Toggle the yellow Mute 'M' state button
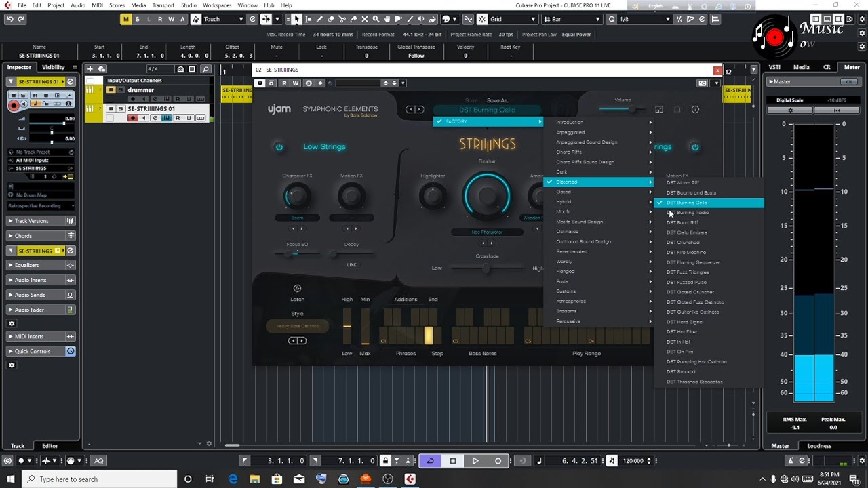 [125, 19]
